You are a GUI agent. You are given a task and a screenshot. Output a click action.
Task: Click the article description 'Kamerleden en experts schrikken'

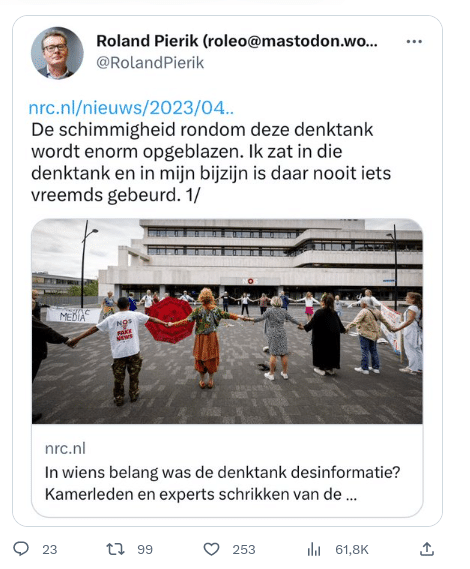[201, 494]
